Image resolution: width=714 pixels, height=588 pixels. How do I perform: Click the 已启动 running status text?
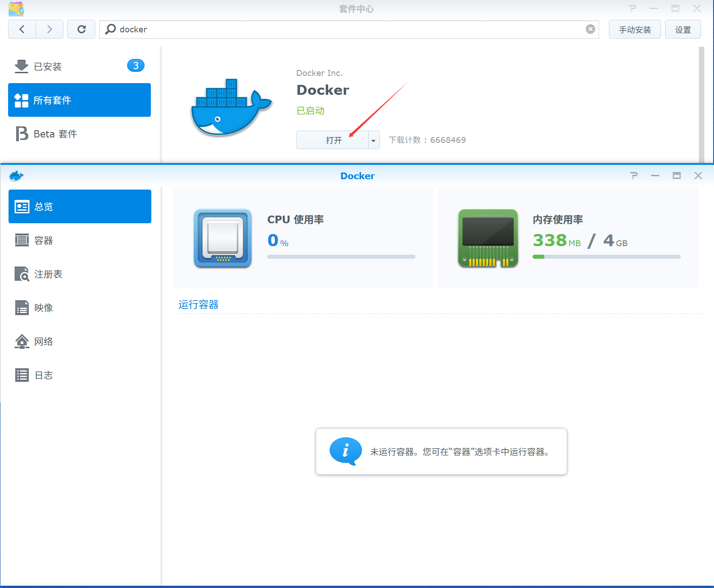[310, 111]
